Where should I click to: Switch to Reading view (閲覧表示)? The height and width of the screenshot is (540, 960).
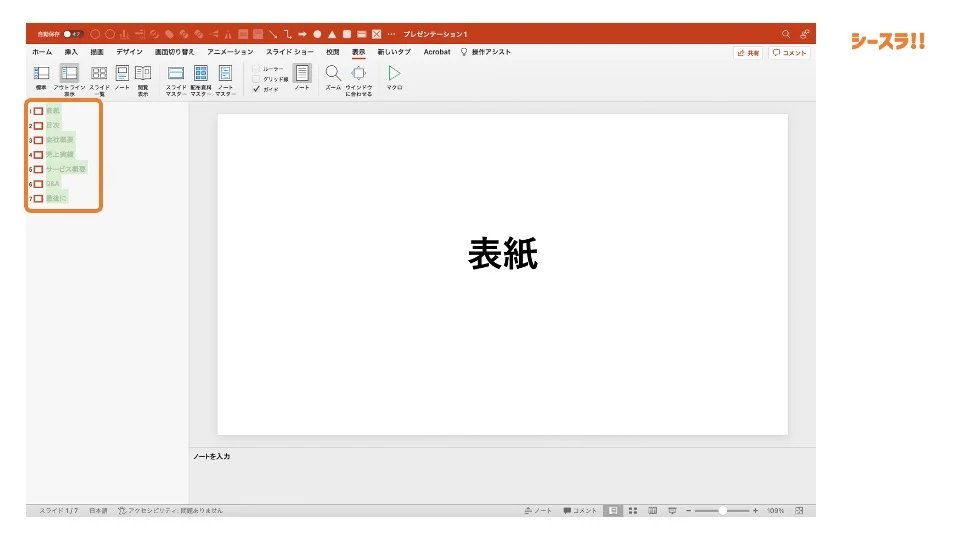pyautogui.click(x=143, y=80)
